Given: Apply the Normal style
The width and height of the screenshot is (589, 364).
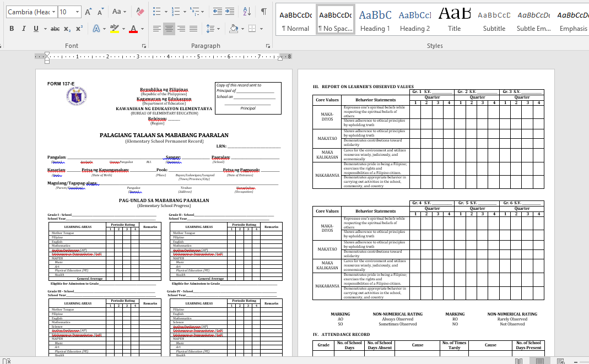Looking at the screenshot, I should 296,20.
